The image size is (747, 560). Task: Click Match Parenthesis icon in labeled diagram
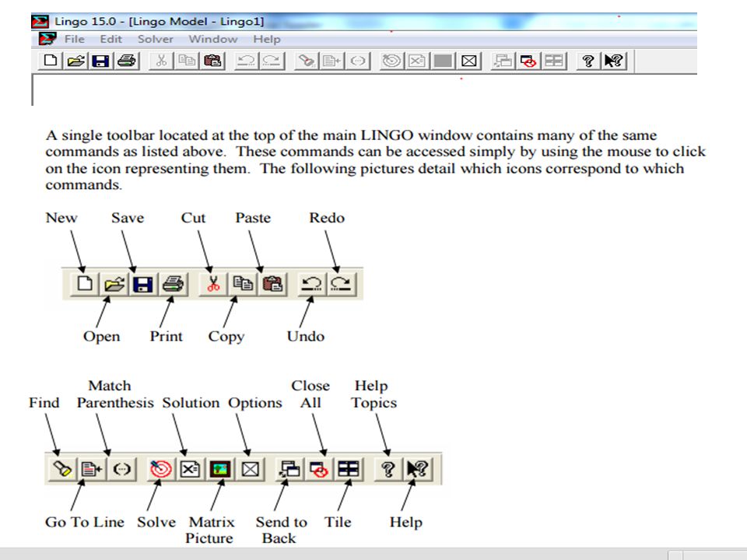coord(122,470)
